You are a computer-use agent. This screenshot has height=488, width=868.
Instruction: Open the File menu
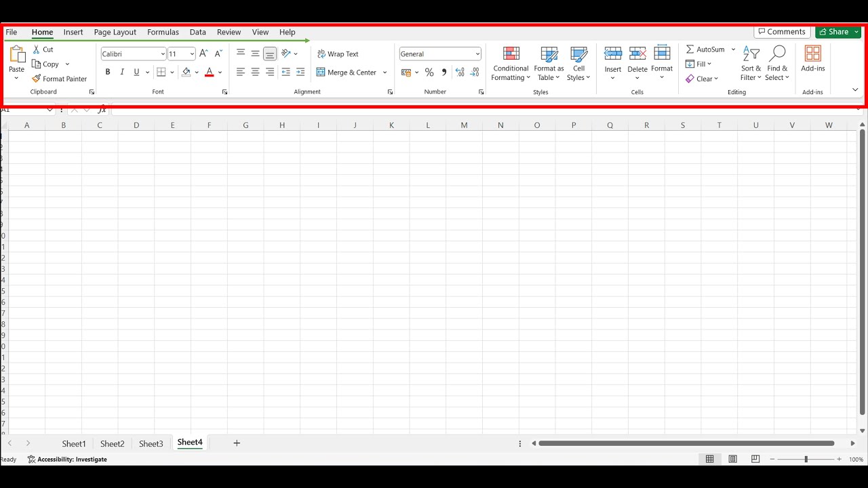click(x=12, y=32)
